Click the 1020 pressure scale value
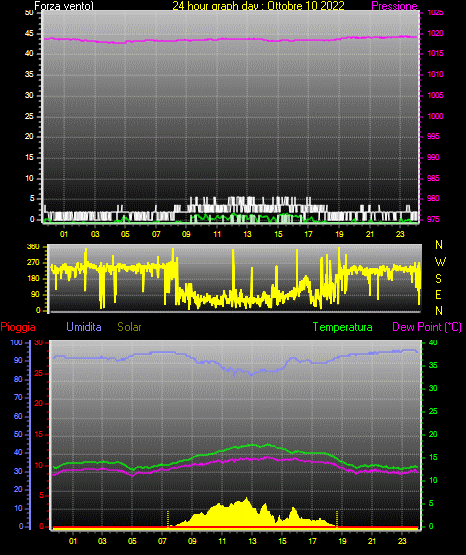Image resolution: width=466 pixels, height=555 pixels. [435, 33]
